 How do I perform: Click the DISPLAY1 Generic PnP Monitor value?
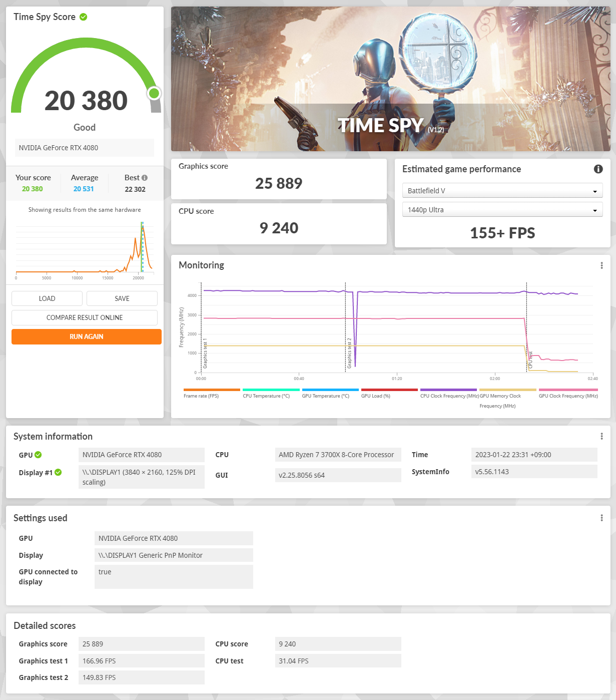[x=174, y=555]
